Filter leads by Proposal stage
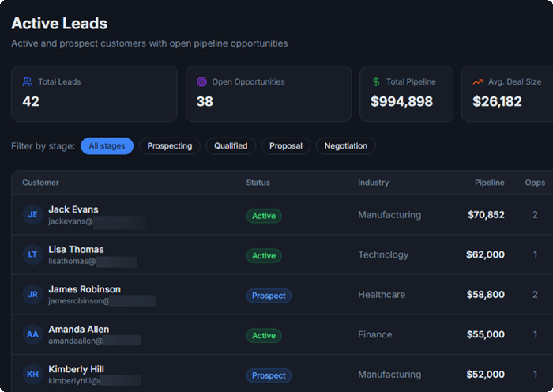Image resolution: width=553 pixels, height=392 pixels. pyautogui.click(x=286, y=146)
